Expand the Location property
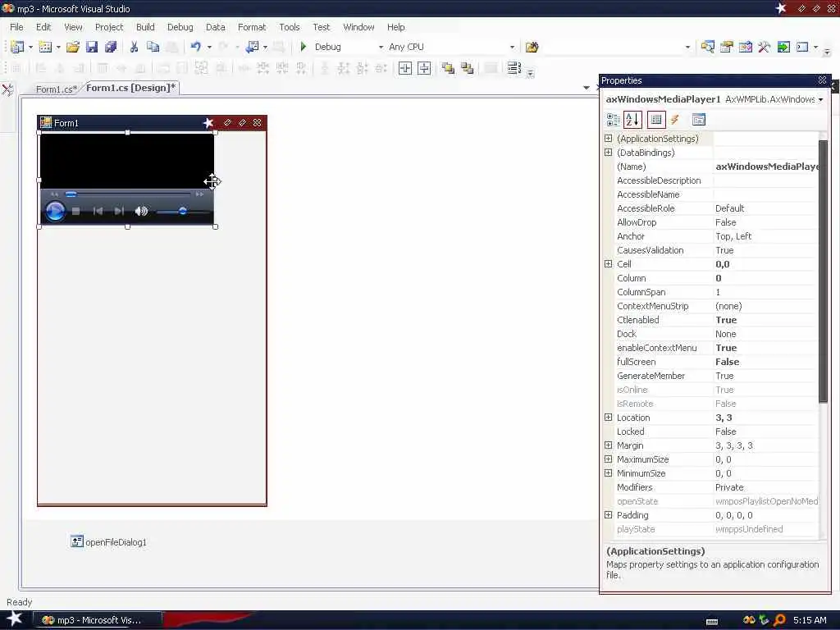Screen dimensions: 840x630 pyautogui.click(x=608, y=417)
